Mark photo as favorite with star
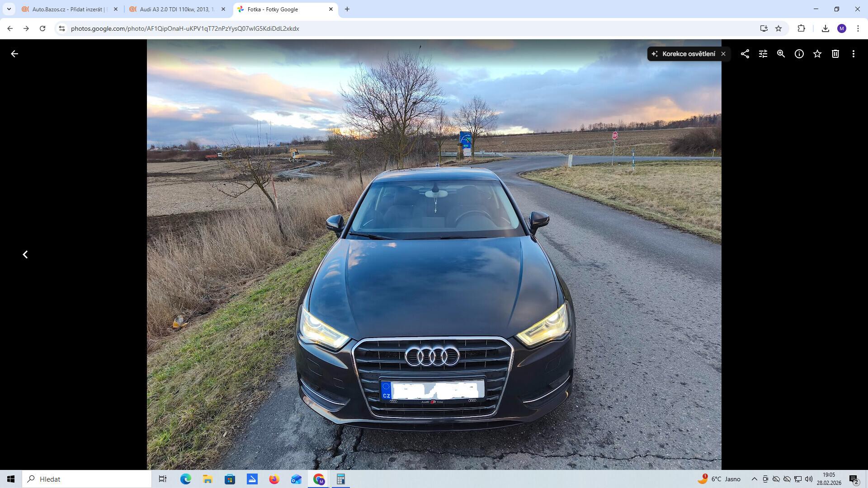The image size is (868, 488). (x=817, y=54)
